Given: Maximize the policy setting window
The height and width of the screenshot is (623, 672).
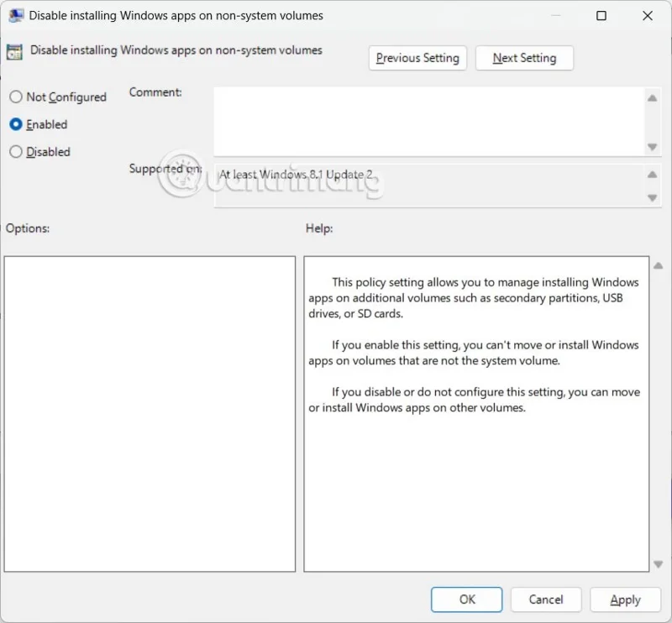Looking at the screenshot, I should coord(601,15).
